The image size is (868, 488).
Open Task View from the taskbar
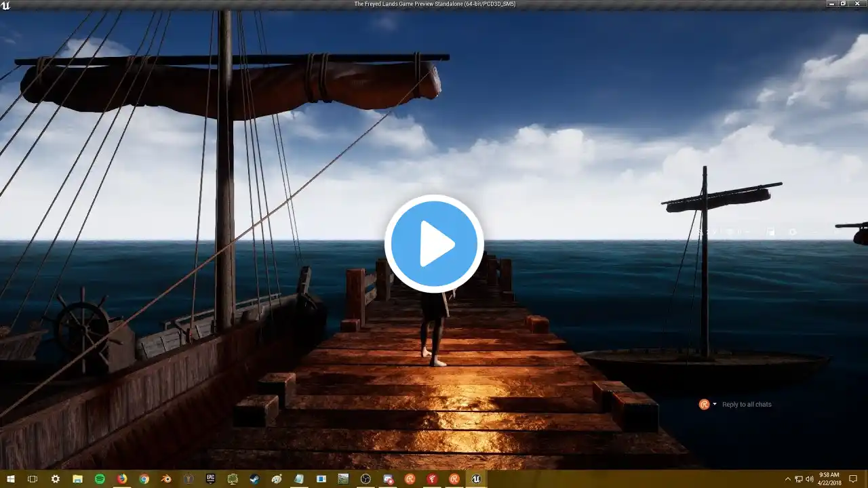click(x=33, y=479)
